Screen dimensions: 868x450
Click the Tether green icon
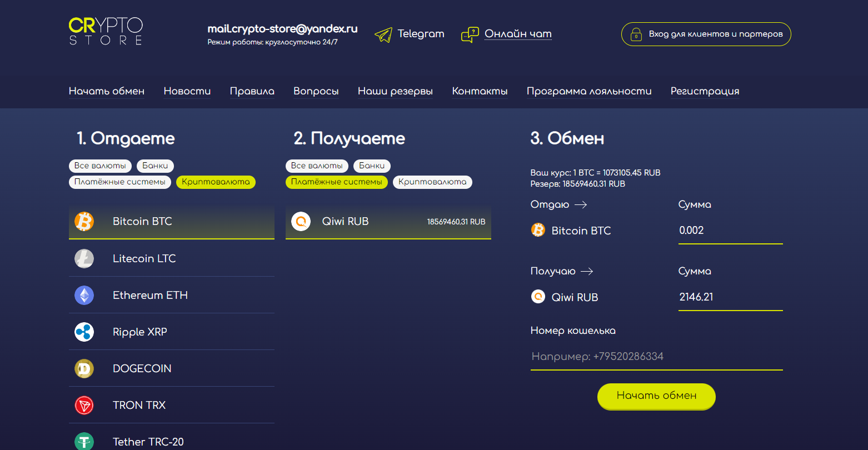pos(84,442)
